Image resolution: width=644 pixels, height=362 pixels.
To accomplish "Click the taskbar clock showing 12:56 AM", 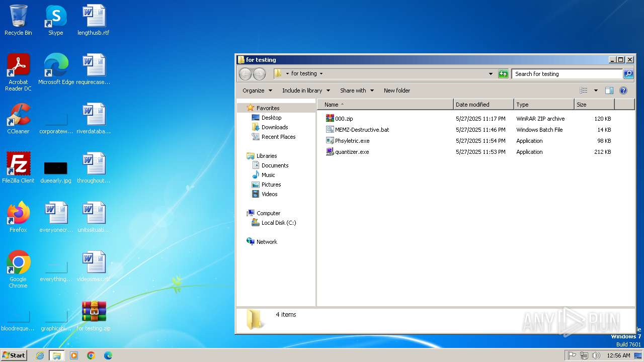I will [618, 355].
